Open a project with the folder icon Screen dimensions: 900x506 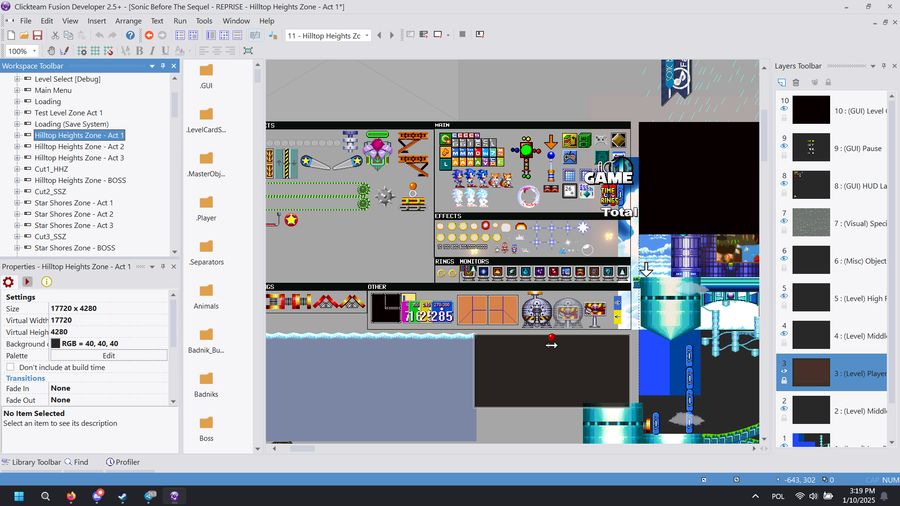coord(24,36)
